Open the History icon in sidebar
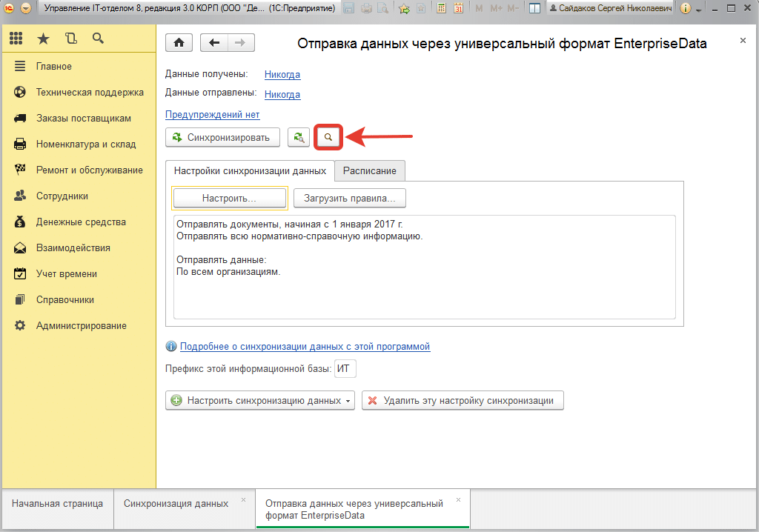This screenshot has height=532, width=759. (x=71, y=39)
